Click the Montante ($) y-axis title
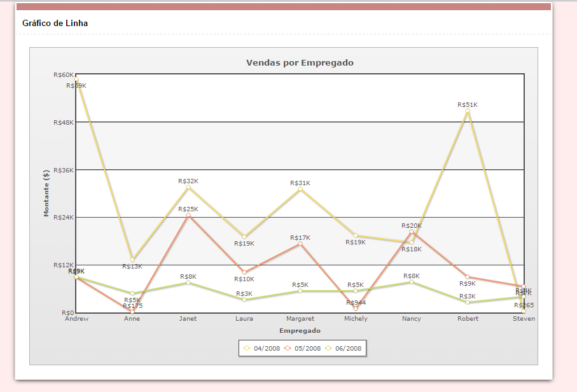Image resolution: width=577 pixels, height=392 pixels. (x=46, y=193)
